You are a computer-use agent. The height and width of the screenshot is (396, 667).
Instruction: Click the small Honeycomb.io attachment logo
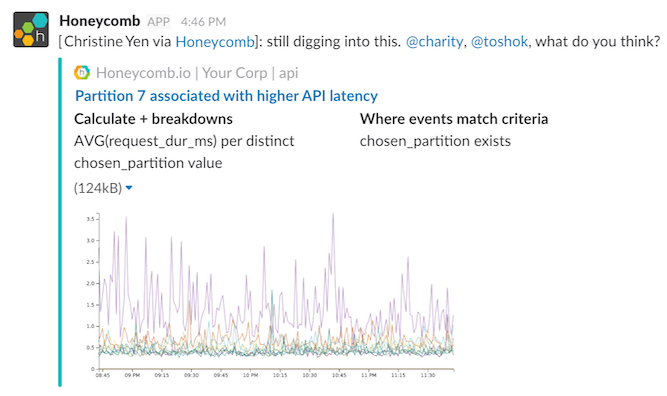pyautogui.click(x=82, y=73)
